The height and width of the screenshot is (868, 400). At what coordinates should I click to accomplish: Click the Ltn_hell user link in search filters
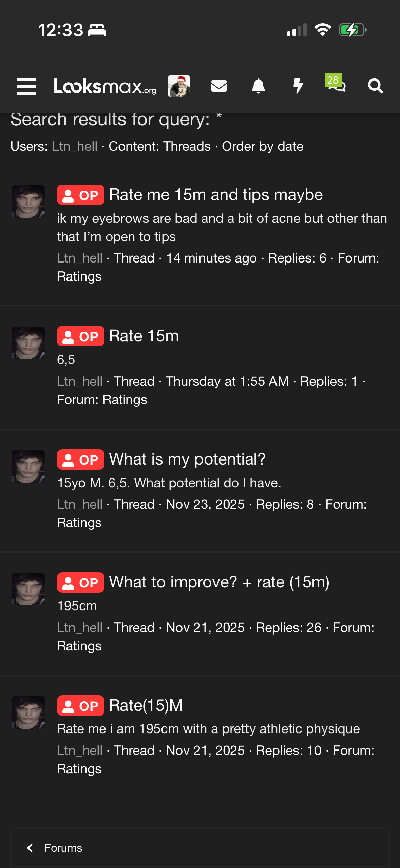[75, 146]
